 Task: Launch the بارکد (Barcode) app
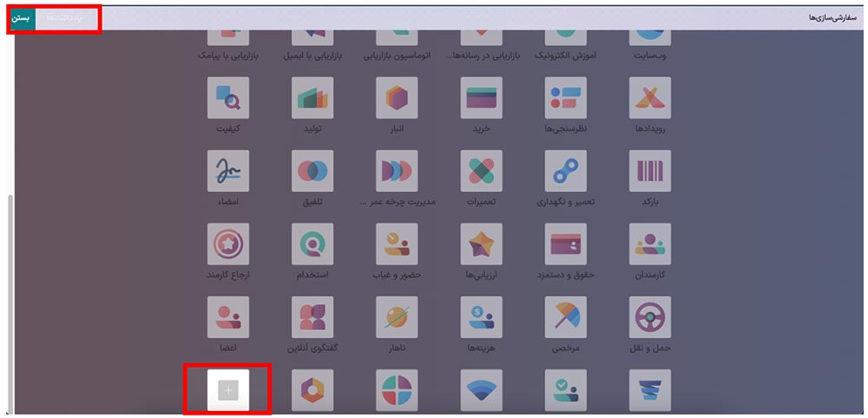click(x=651, y=171)
